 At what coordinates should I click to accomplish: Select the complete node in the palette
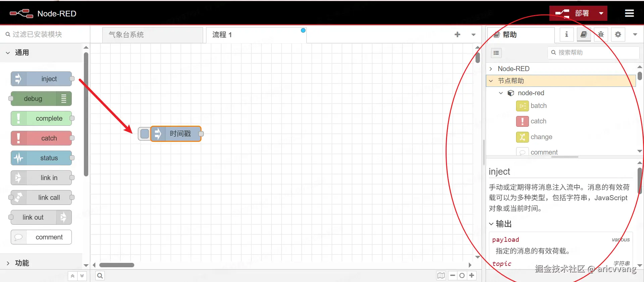click(x=42, y=118)
